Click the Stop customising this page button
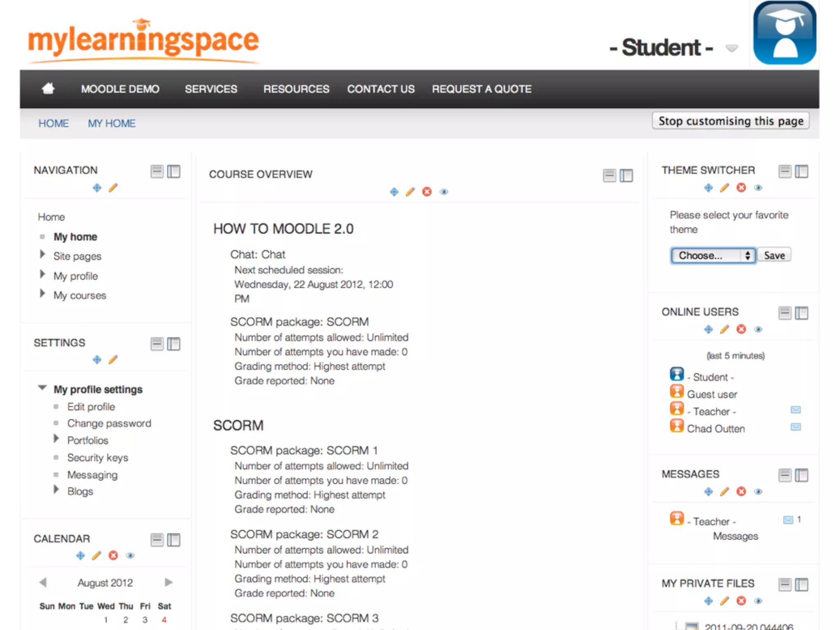 click(730, 121)
